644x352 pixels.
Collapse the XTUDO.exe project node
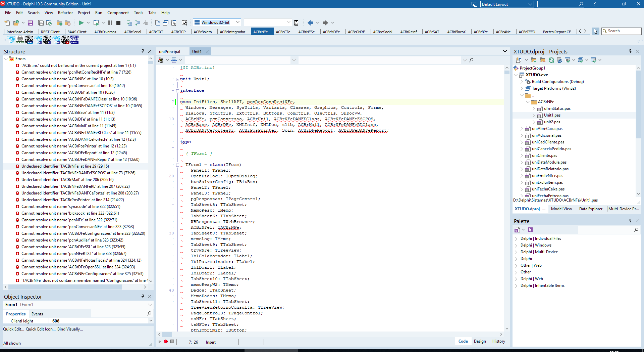[x=516, y=75]
